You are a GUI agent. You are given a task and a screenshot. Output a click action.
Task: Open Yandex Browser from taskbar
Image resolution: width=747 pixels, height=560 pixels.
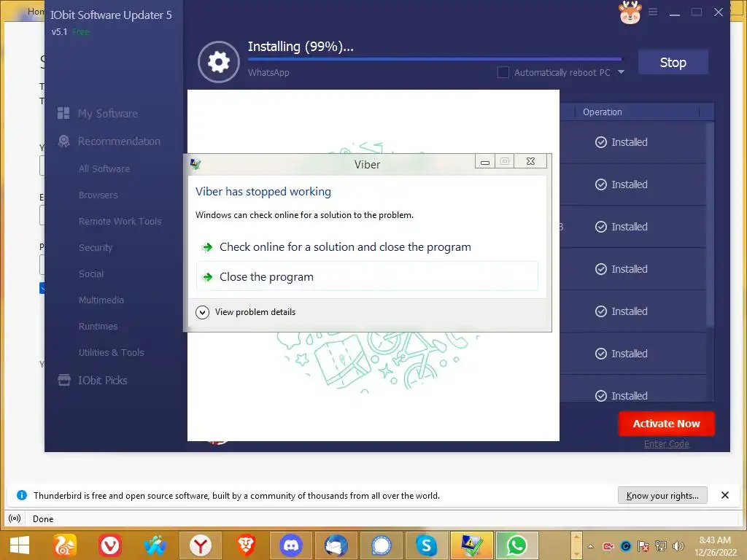point(200,545)
